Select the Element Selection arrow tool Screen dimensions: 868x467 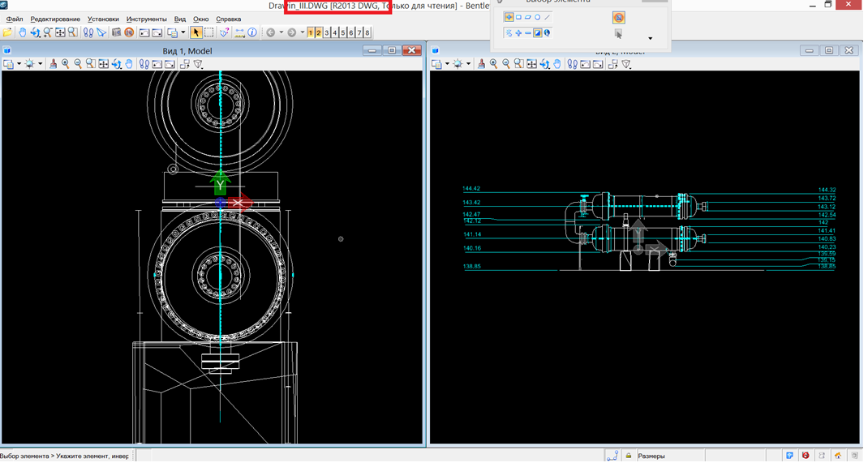[196, 33]
